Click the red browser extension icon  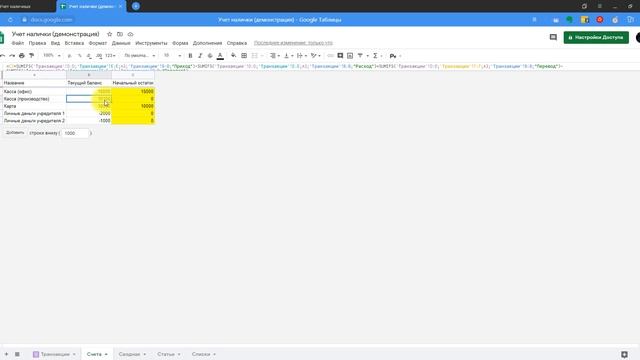600,20
